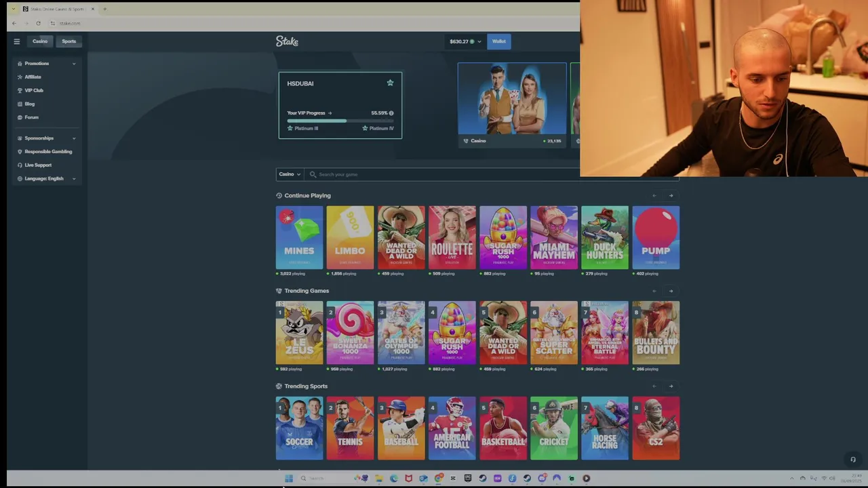Click the Continue Playing heading
Viewport: 868px width, 488px height.
307,196
